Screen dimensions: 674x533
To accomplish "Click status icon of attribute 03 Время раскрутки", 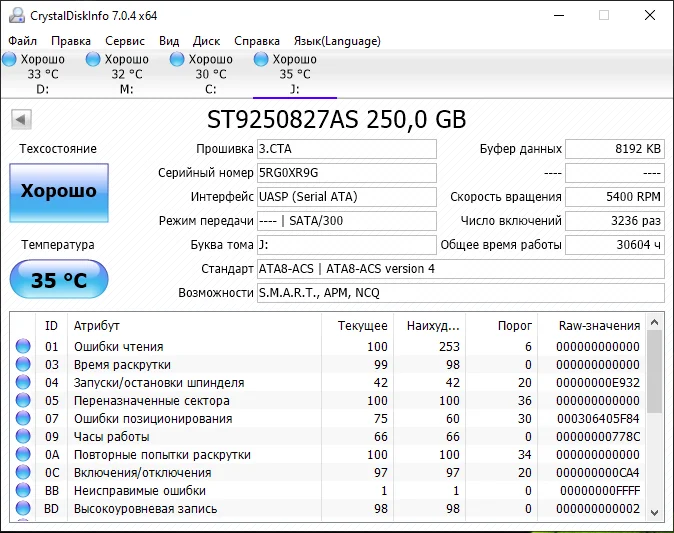I will tap(23, 364).
